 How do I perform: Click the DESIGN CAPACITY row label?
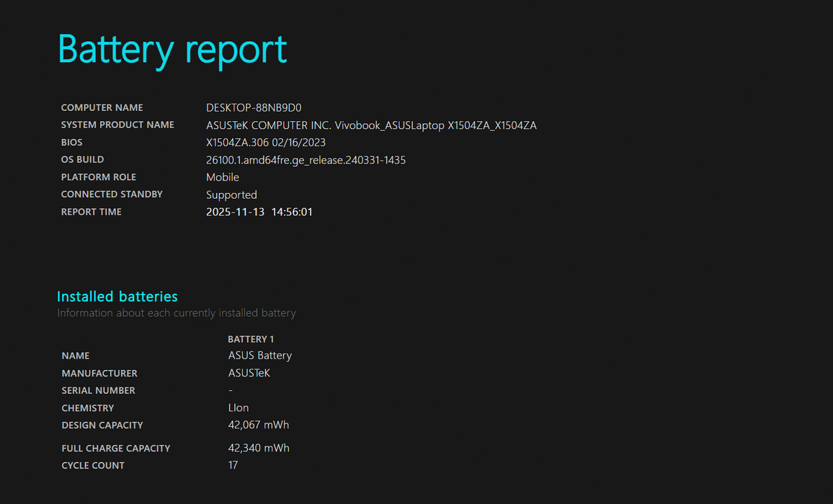(102, 425)
